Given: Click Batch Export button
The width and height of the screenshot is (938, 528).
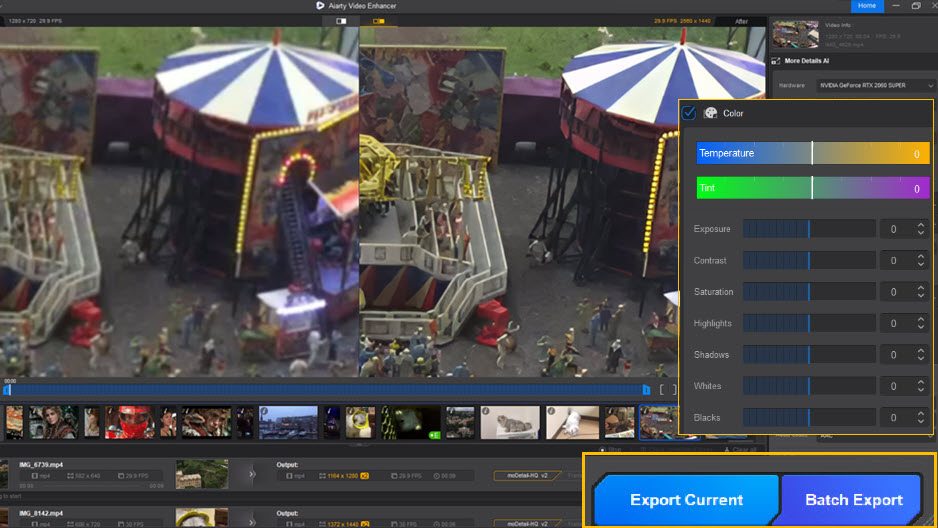Looking at the screenshot, I should tap(853, 500).
